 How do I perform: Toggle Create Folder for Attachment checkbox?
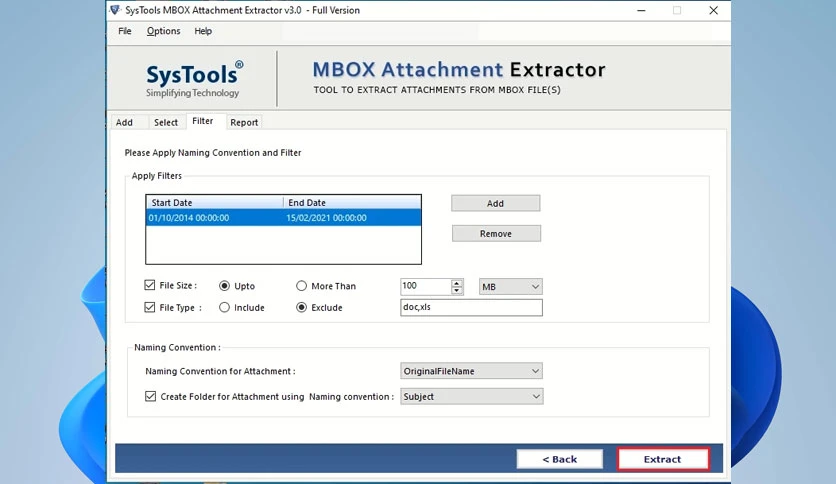point(150,396)
